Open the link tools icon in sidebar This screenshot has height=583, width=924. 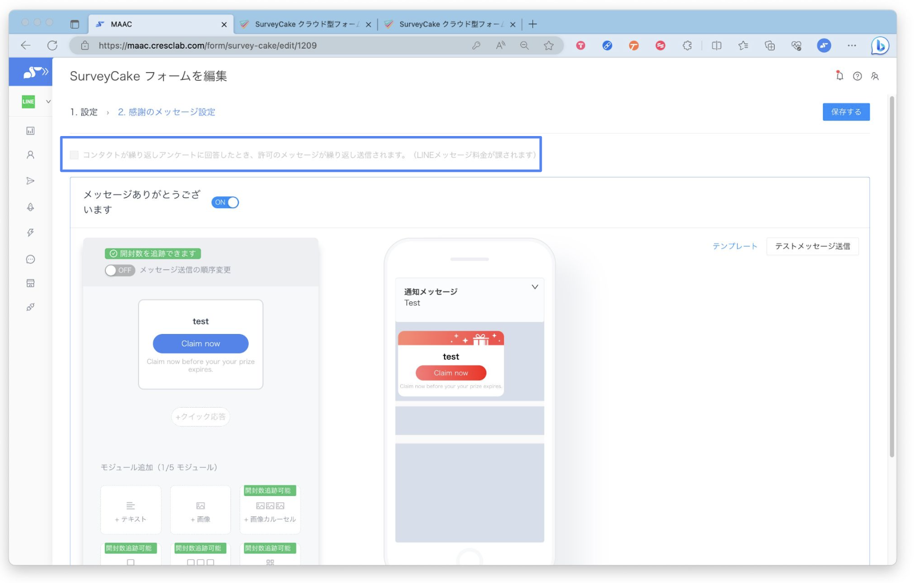31,307
